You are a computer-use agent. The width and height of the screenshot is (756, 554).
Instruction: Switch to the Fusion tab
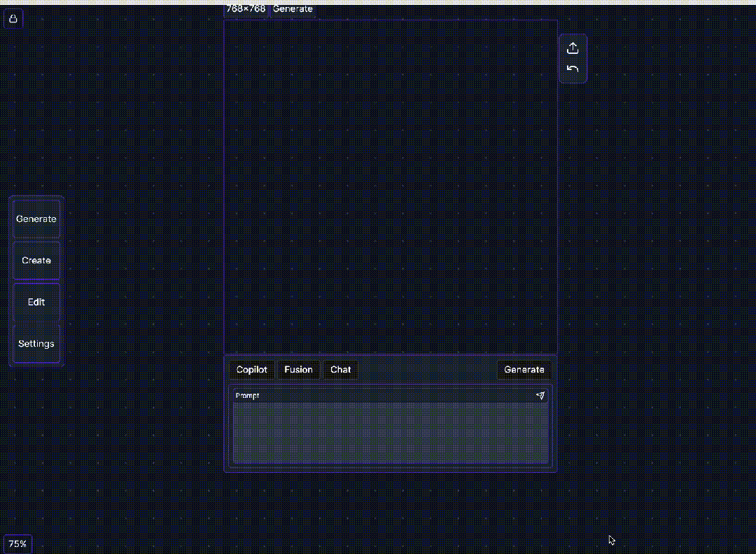coord(298,370)
